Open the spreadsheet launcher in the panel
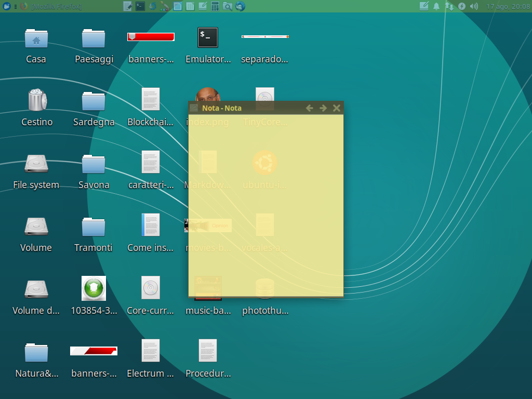 tap(190, 6)
